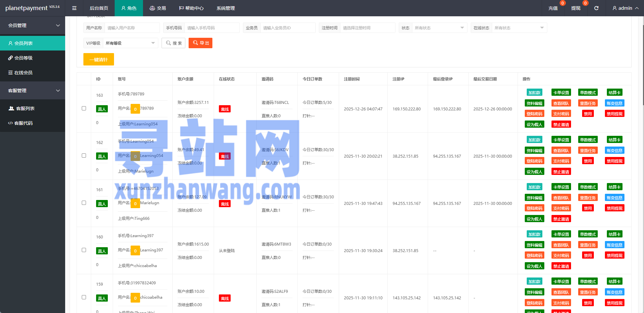This screenshot has height=313, width=644.
Task: Open the 系统管理 menu
Action: (x=225, y=8)
